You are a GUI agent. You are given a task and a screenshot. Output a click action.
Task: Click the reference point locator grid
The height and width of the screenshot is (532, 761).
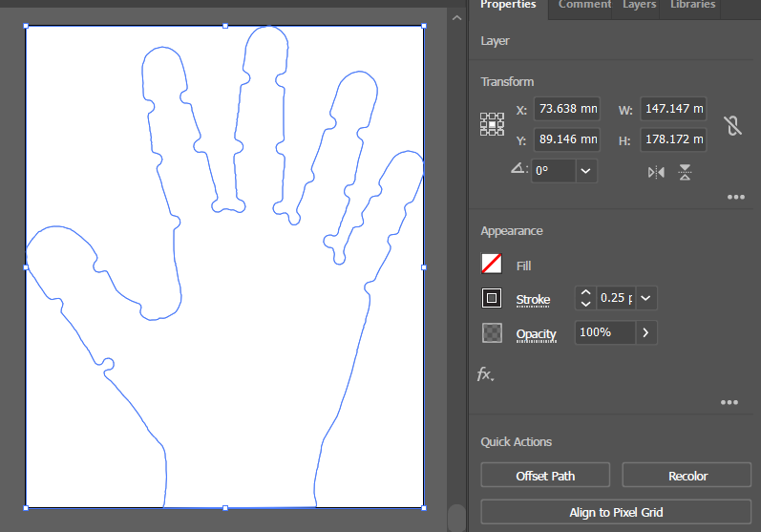pos(492,124)
